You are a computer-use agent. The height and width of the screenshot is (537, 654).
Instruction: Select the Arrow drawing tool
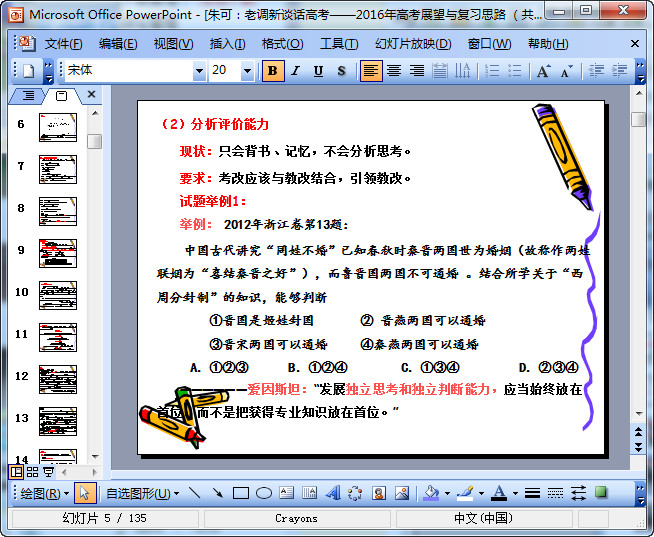[217, 494]
